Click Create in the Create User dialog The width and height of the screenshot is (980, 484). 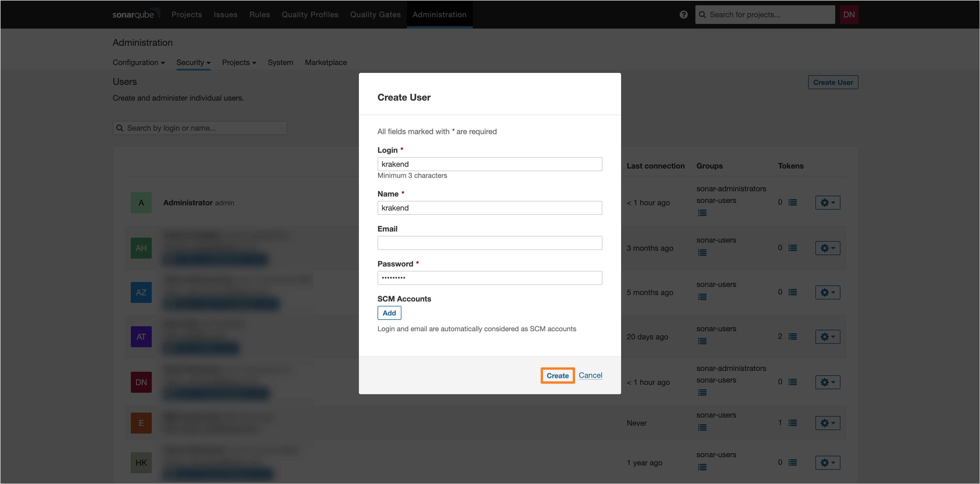pyautogui.click(x=557, y=376)
